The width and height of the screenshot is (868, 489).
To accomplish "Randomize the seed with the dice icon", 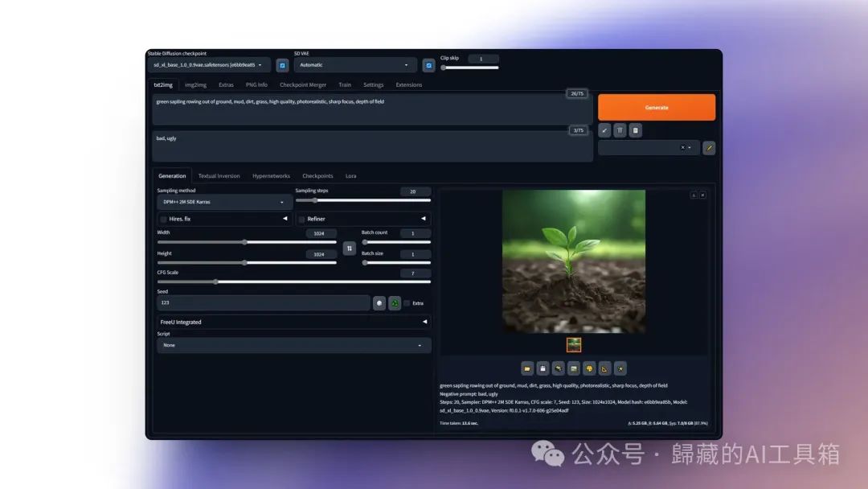I will pyautogui.click(x=379, y=303).
